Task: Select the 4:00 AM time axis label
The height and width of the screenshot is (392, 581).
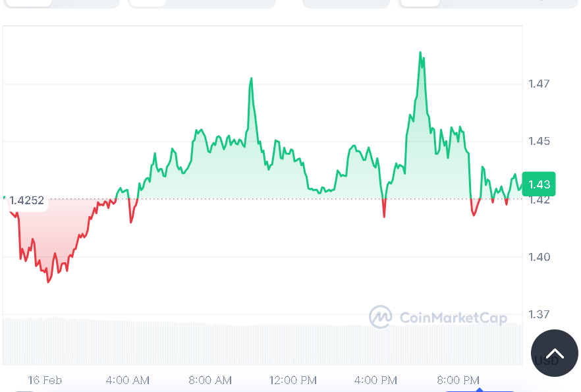Action: tap(127, 380)
